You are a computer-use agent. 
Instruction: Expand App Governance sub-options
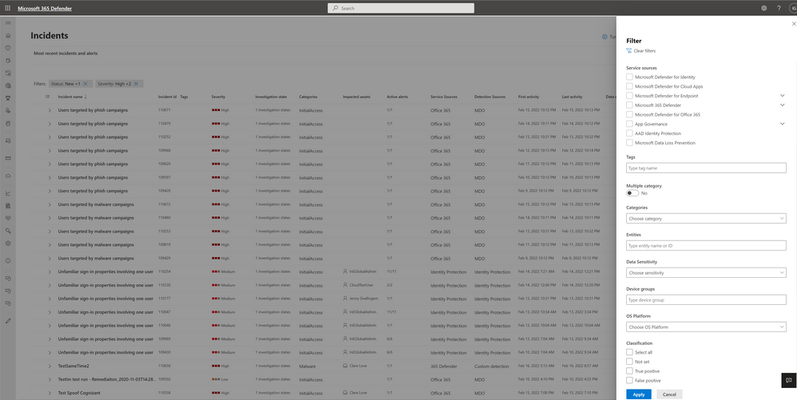[x=782, y=124]
